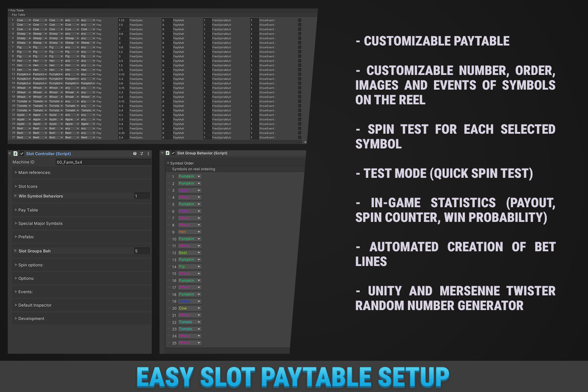The width and height of the screenshot is (588, 392).
Task: Click the drag handle beside symbol 1 Pumpkin
Action: (169, 176)
